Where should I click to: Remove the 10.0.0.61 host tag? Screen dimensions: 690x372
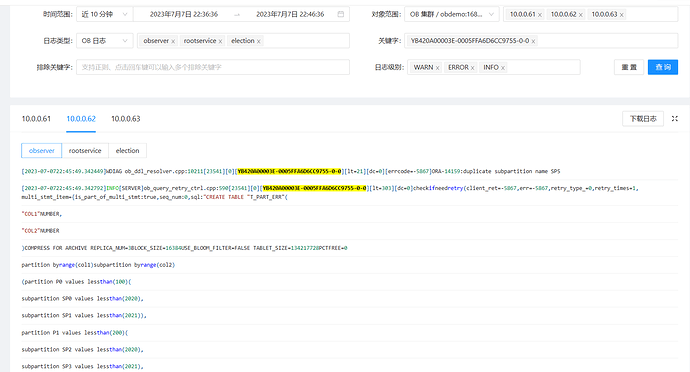click(540, 15)
